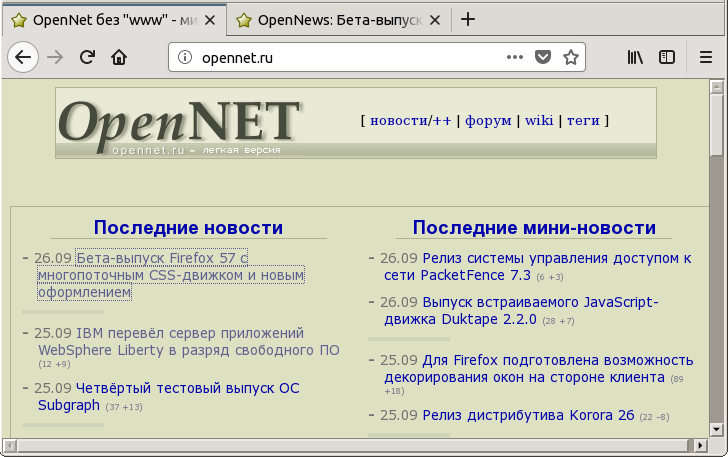Open the IBM WebSphere Liberty article
The width and height of the screenshot is (728, 457).
[188, 341]
